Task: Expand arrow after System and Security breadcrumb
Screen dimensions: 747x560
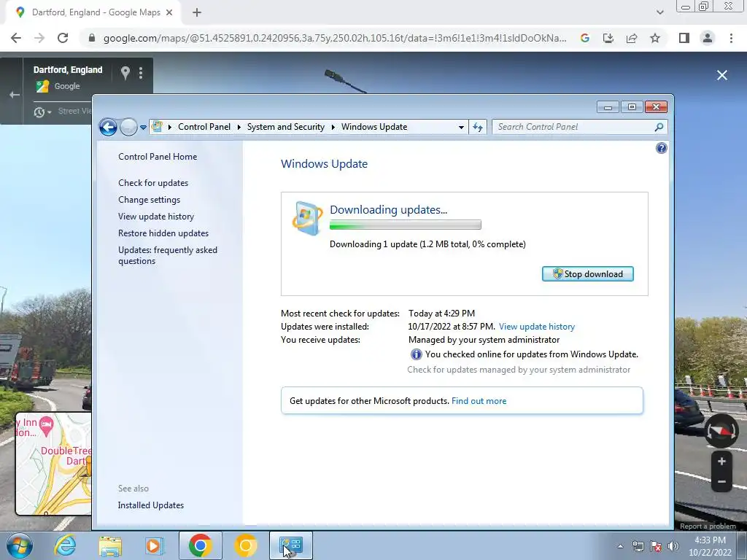Action: tap(333, 127)
